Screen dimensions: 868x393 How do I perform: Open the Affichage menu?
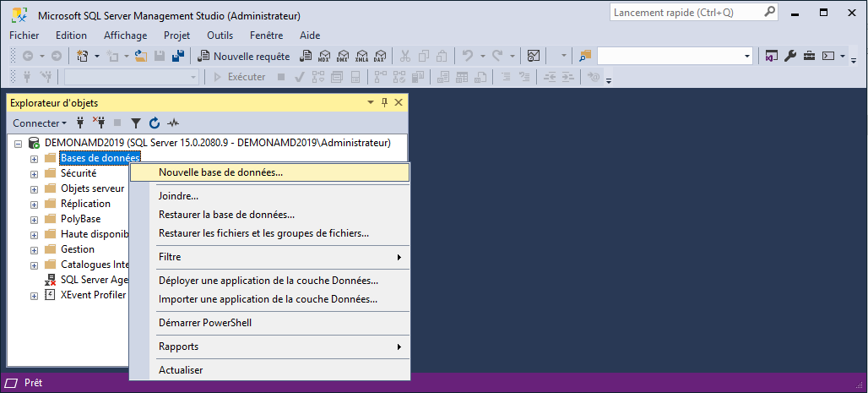(126, 35)
